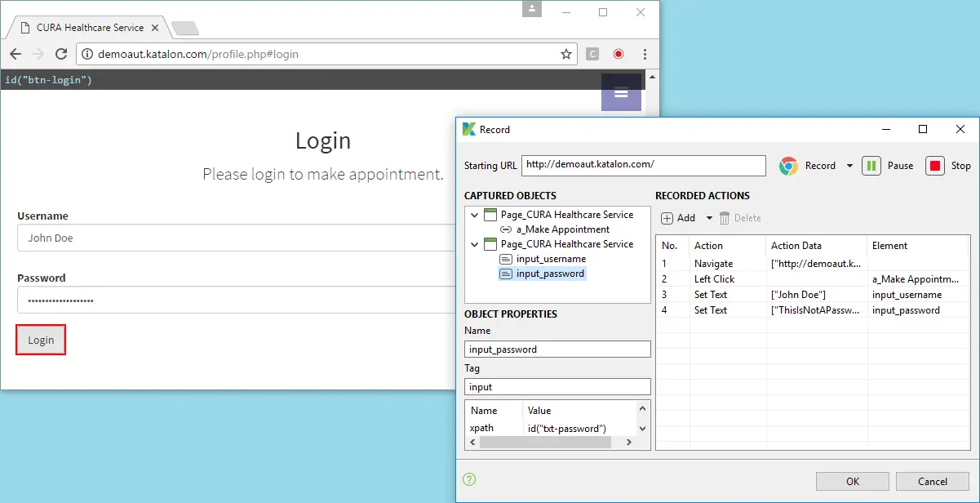Click the green Pause icon
Viewport: 980px width, 503px height.
click(871, 166)
